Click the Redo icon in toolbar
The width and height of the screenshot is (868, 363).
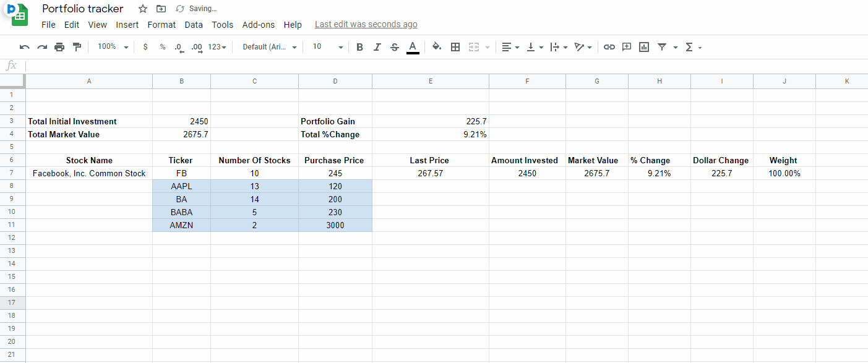click(x=42, y=47)
